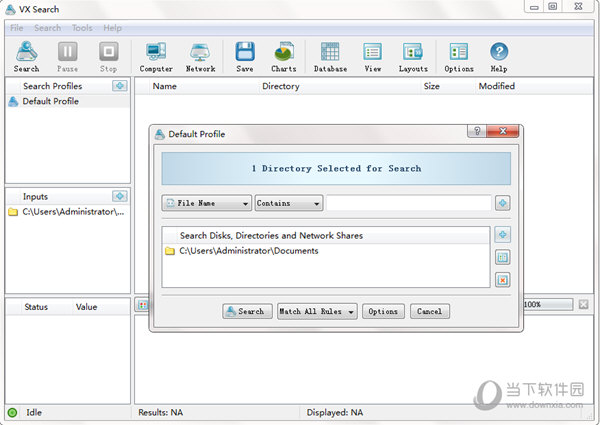600x425 pixels.
Task: Open the Search menu
Action: coord(47,28)
